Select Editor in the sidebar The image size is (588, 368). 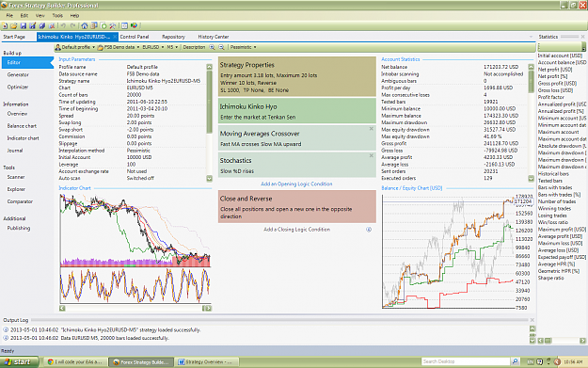tap(27, 62)
